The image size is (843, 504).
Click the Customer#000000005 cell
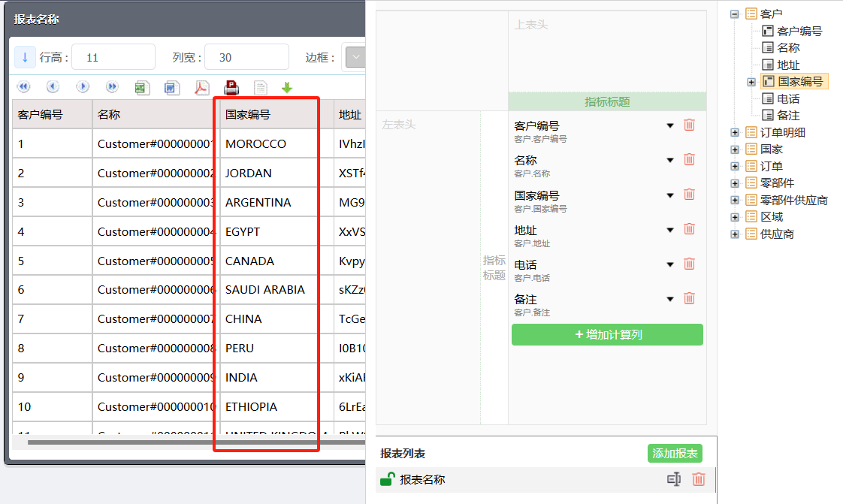(x=156, y=261)
